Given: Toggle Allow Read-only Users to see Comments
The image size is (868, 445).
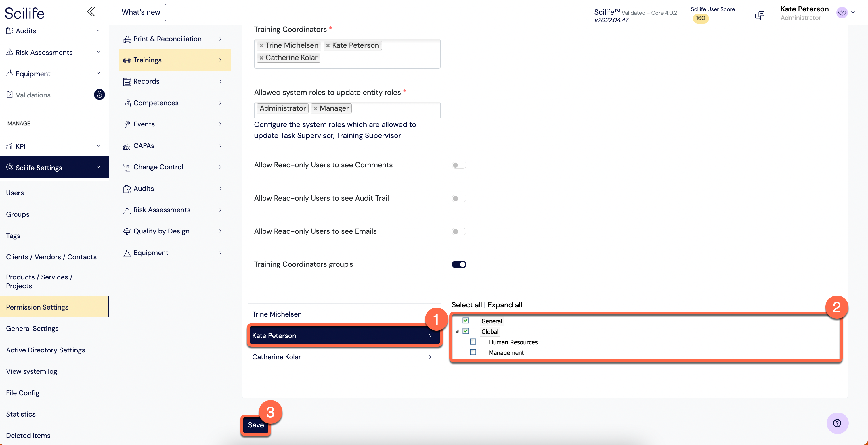Looking at the screenshot, I should [459, 165].
